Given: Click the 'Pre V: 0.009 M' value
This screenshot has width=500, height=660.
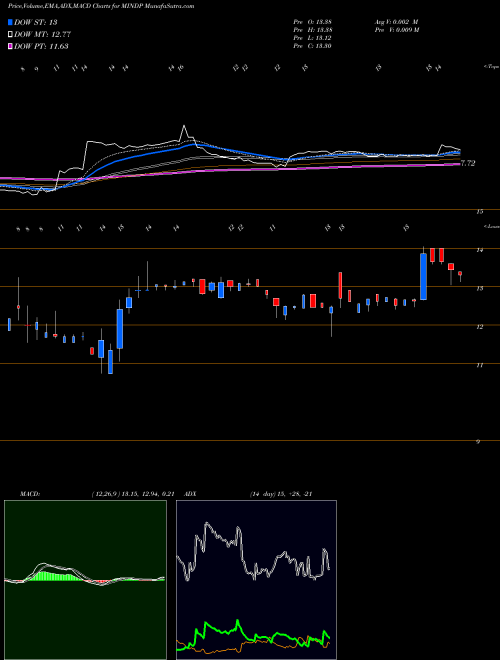Looking at the screenshot, I should coord(396,30).
